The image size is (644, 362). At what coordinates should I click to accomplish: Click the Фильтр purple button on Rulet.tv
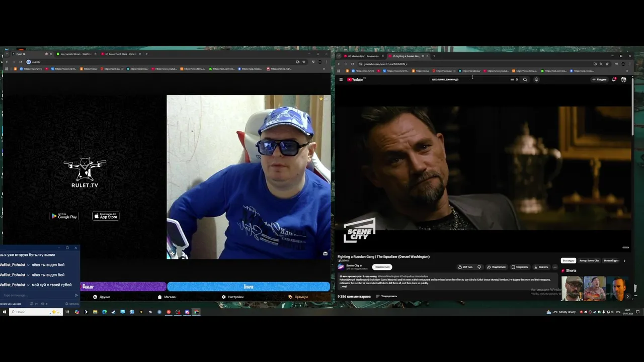[123, 287]
